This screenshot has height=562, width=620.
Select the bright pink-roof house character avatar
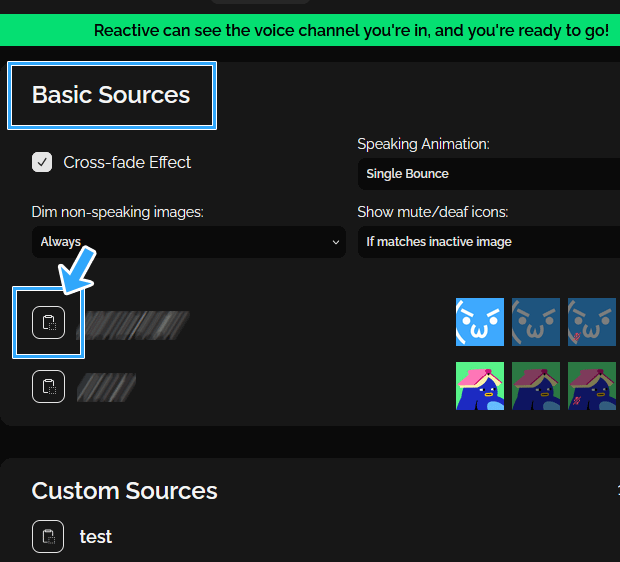[x=480, y=386]
